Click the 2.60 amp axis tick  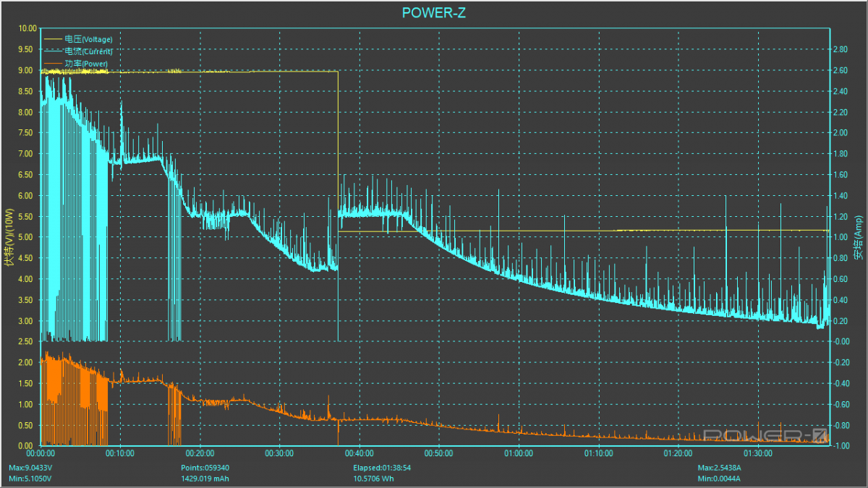coord(839,71)
